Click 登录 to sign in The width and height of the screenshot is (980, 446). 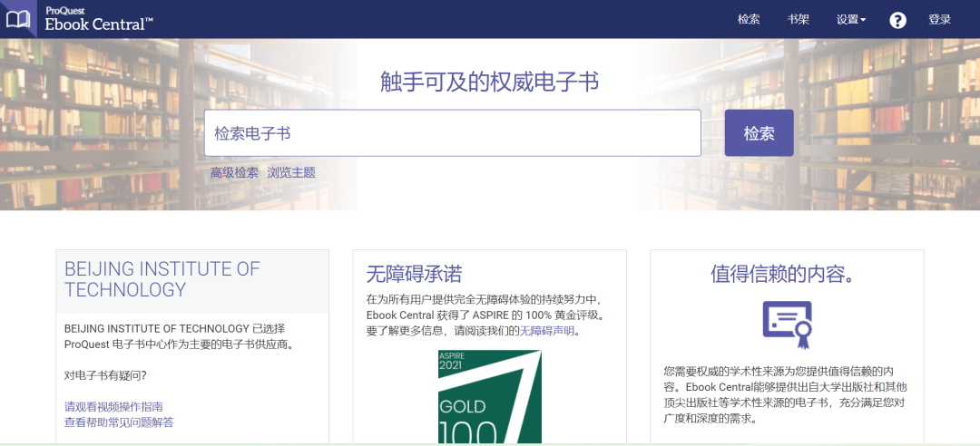tap(939, 19)
